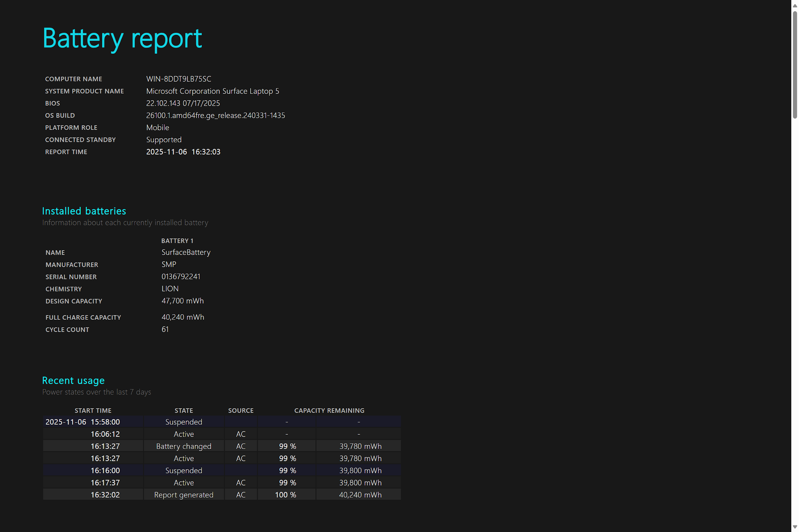Click the Battery changed state row
The width and height of the screenshot is (799, 532).
point(183,446)
